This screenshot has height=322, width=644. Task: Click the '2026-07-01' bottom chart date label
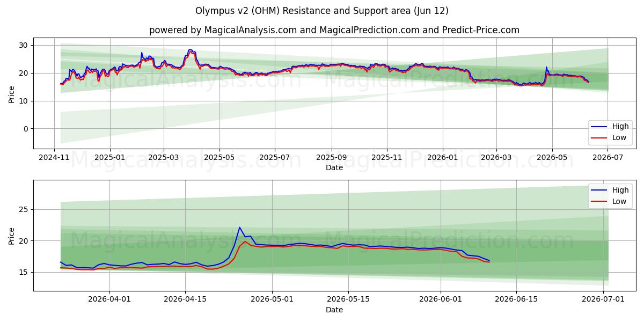(x=603, y=300)
